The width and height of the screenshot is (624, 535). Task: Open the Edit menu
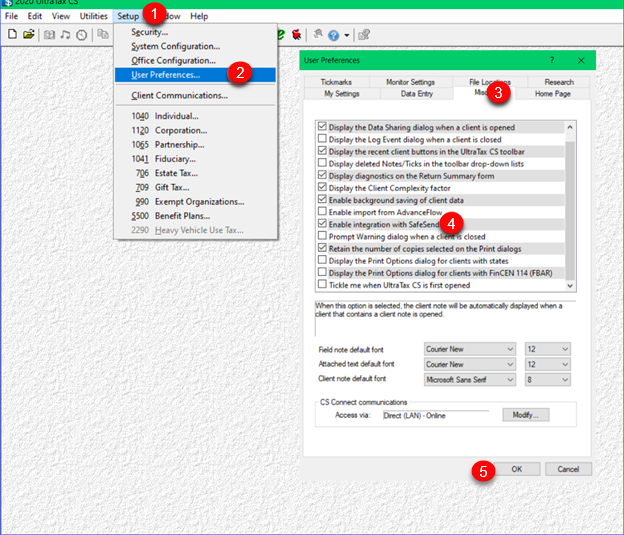coord(35,16)
